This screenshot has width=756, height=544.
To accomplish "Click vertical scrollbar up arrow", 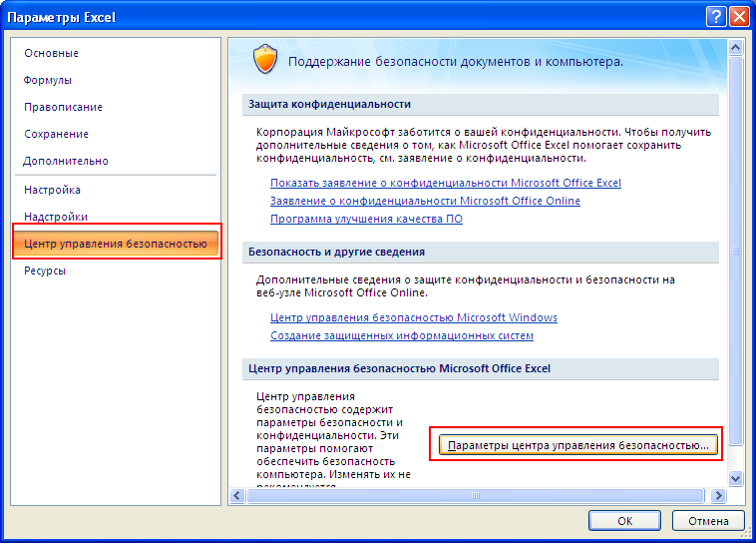I will (735, 47).
